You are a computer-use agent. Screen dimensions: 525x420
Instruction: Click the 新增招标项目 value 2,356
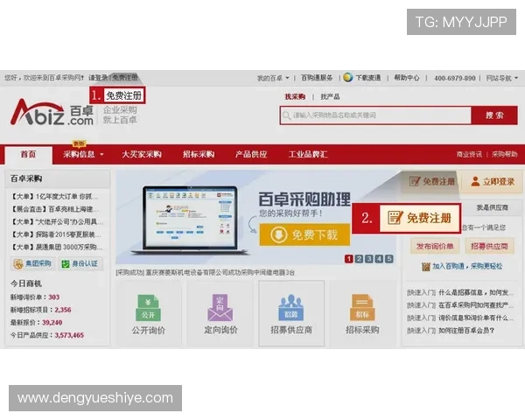pyautogui.click(x=63, y=310)
